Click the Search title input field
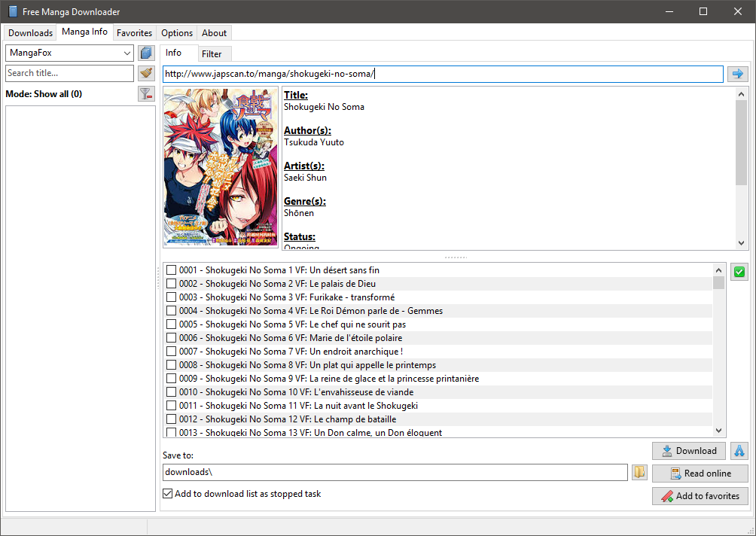 coord(69,73)
